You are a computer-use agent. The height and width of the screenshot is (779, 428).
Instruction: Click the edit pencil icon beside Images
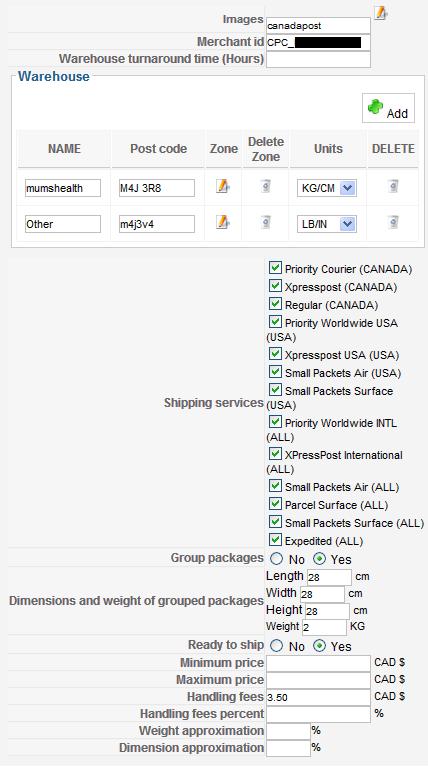point(381,12)
